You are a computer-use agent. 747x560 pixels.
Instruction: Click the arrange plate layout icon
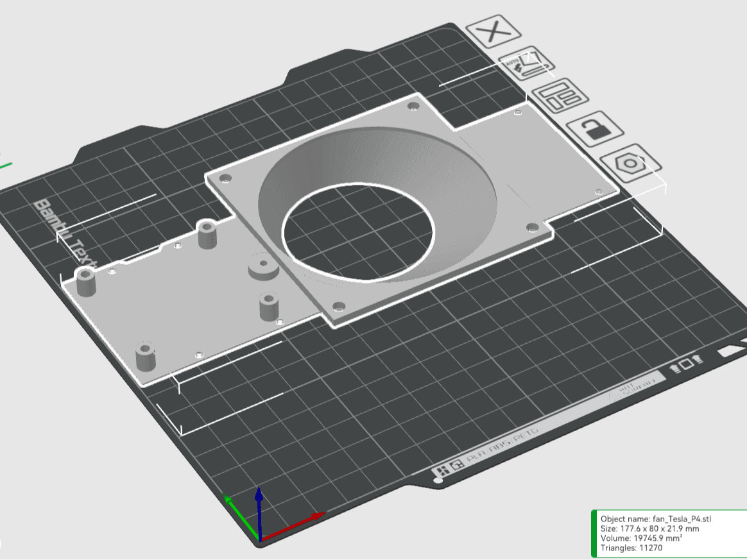[560, 95]
